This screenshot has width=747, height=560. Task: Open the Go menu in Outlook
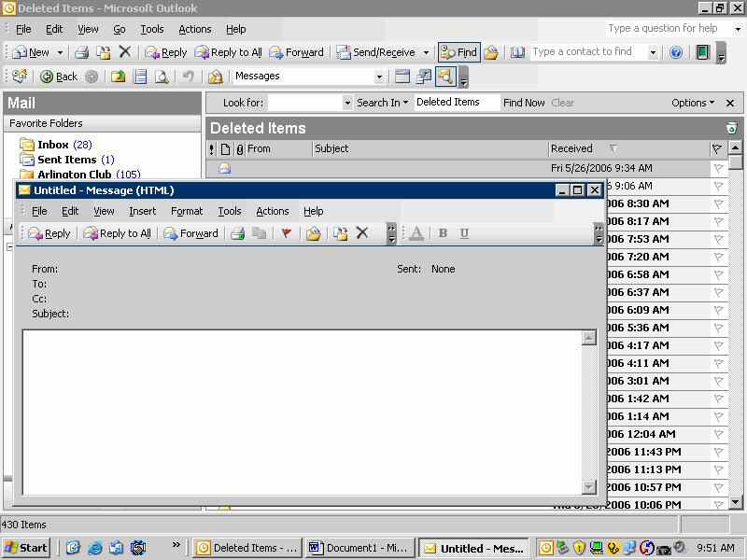120,29
